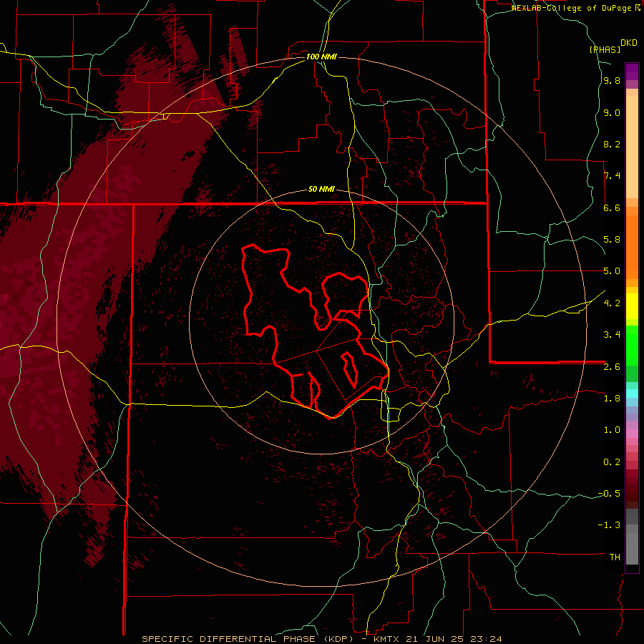Select the 5.8 legend value

click(612, 240)
